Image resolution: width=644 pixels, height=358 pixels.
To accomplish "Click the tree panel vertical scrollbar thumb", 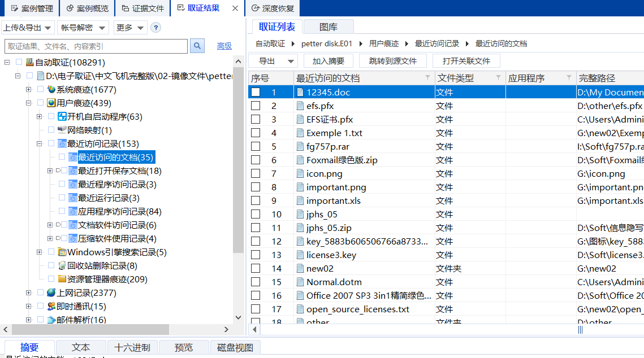I will click(238, 160).
